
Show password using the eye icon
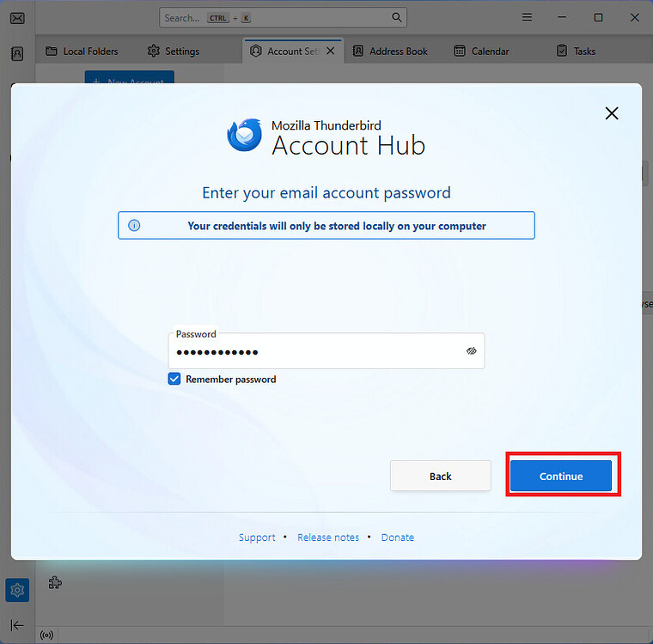point(471,351)
